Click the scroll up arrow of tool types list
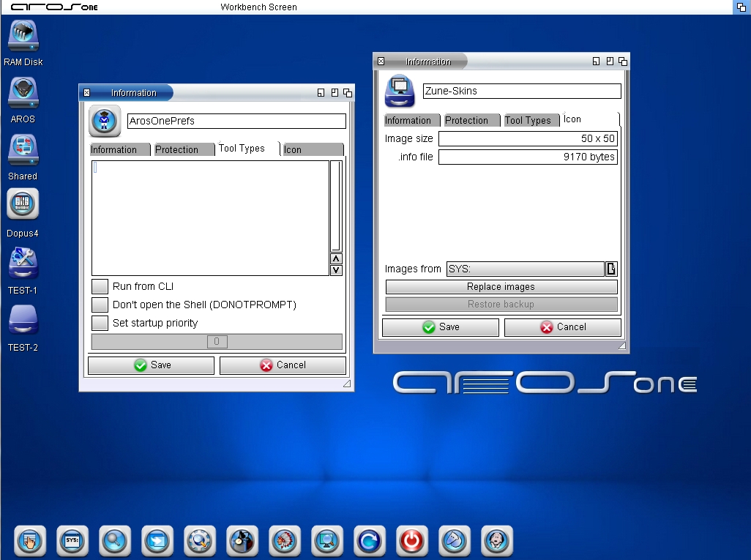This screenshot has height=560, width=751. (336, 259)
